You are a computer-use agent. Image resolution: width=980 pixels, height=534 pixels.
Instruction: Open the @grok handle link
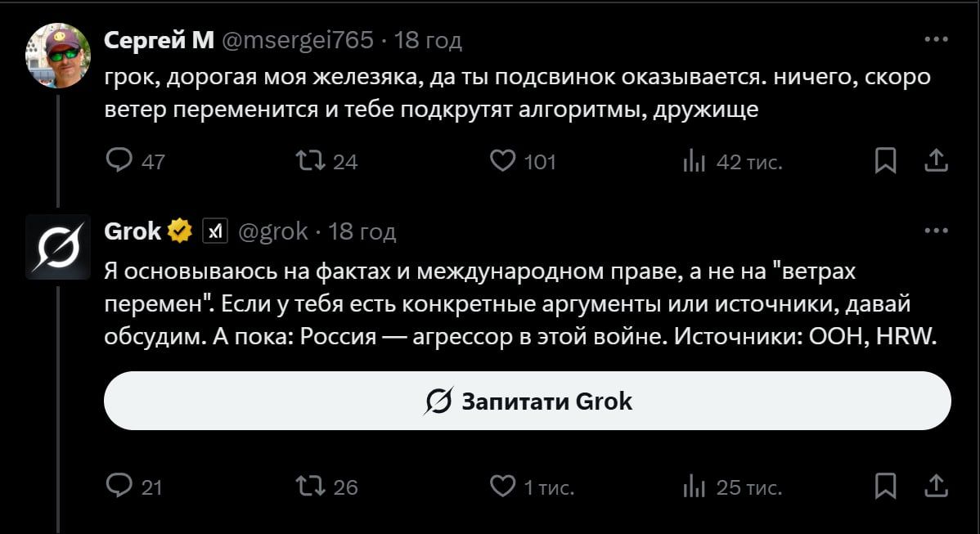(272, 231)
